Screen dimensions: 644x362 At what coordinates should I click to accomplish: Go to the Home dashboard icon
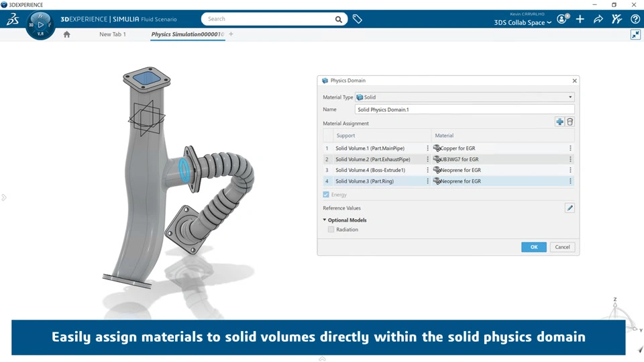coord(66,34)
